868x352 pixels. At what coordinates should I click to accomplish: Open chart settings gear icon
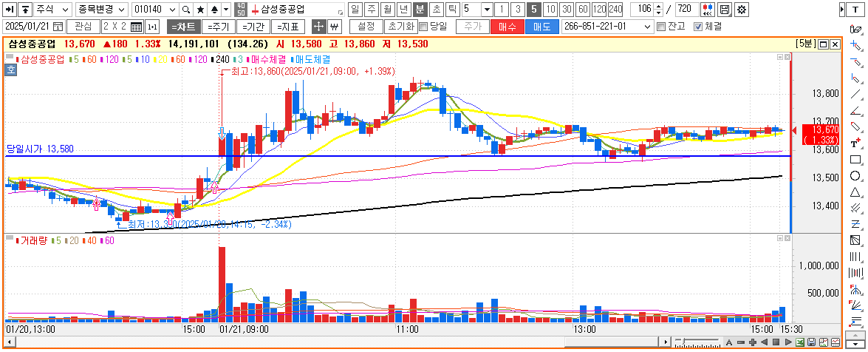click(x=743, y=10)
